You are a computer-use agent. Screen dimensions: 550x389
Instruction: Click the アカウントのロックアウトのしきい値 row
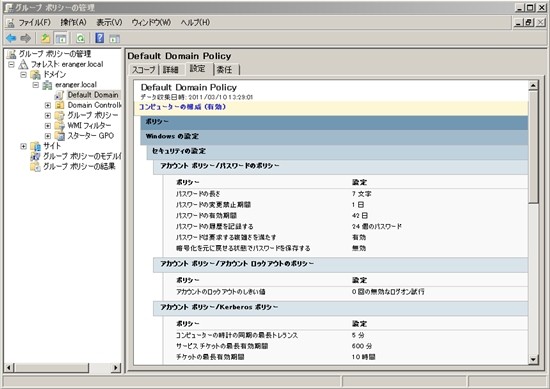pos(346,292)
